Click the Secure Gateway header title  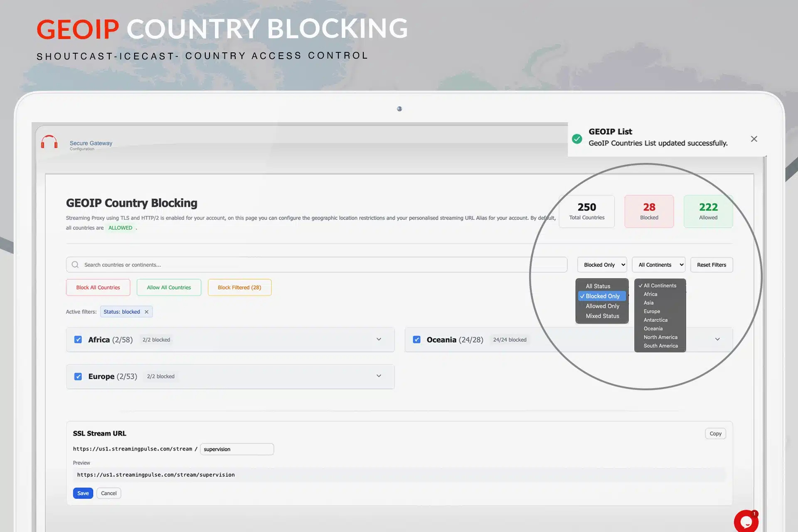point(91,143)
